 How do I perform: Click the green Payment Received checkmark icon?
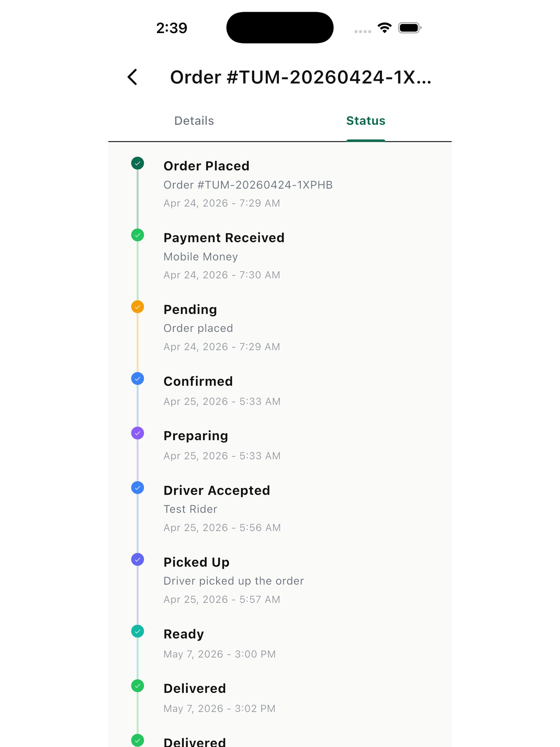(138, 235)
